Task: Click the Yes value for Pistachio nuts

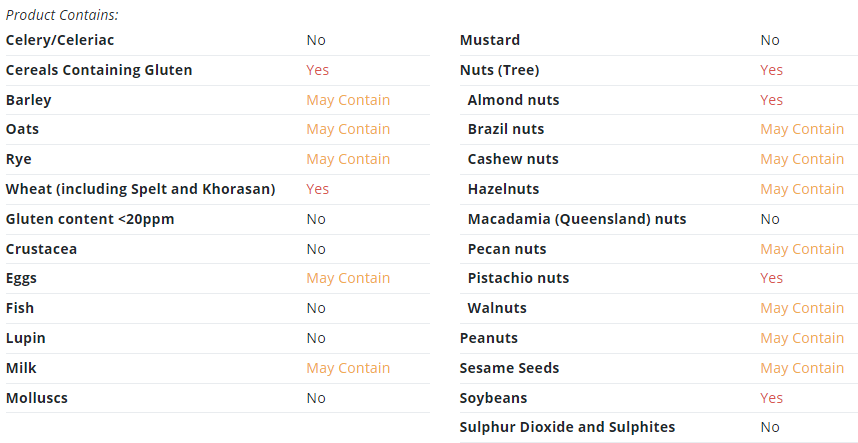Action: [x=772, y=278]
